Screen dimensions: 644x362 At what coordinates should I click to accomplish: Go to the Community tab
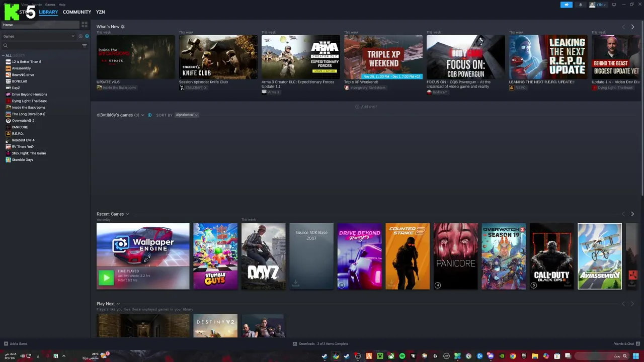(77, 12)
